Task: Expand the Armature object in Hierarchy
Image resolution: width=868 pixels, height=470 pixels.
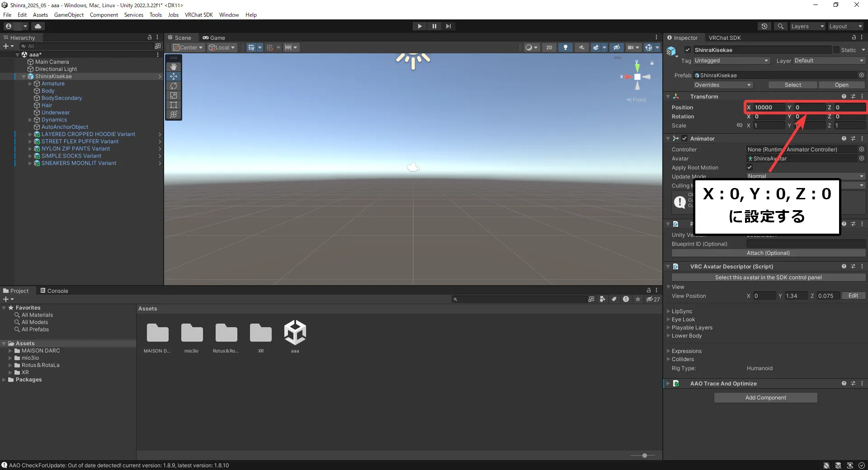Action: point(30,84)
